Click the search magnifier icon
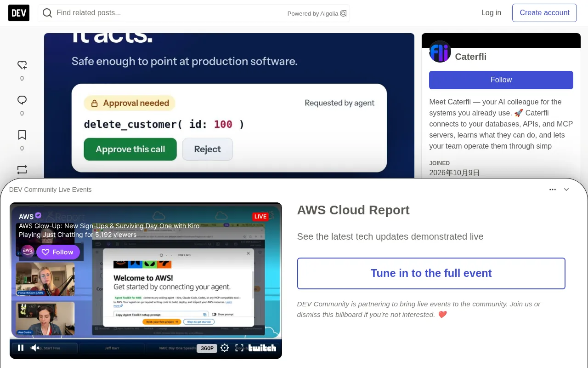Screen dimensions: 588x368 [x=47, y=13]
